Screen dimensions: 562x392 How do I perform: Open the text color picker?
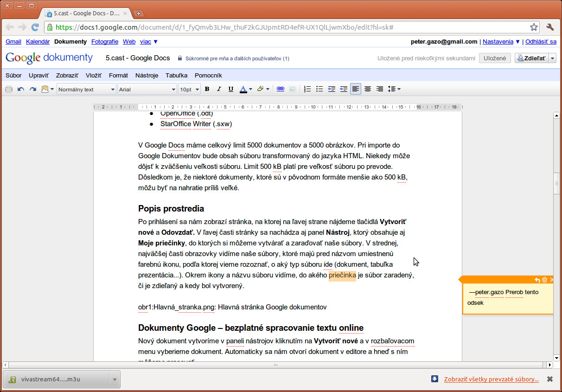[246, 89]
